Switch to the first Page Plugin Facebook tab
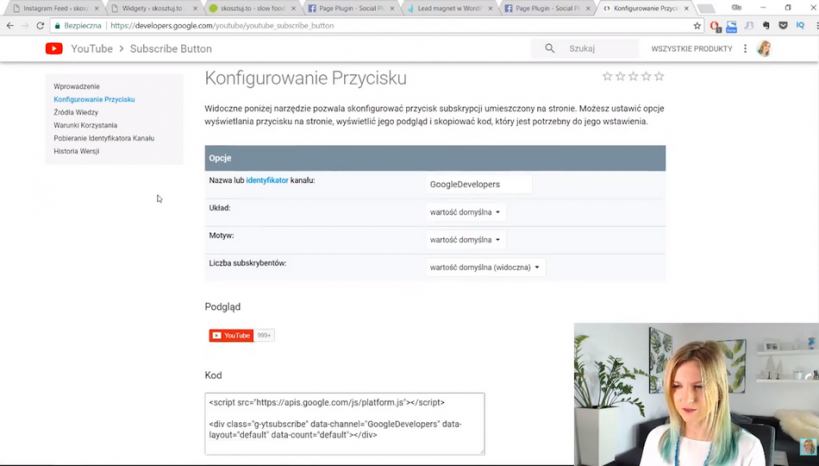The width and height of the screenshot is (819, 466). click(x=350, y=8)
